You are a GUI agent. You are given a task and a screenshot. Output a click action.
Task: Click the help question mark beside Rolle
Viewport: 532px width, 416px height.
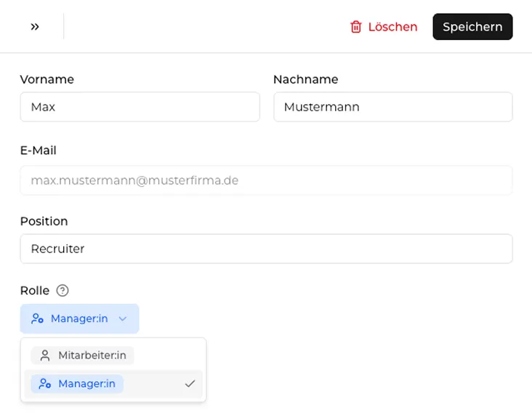click(63, 291)
